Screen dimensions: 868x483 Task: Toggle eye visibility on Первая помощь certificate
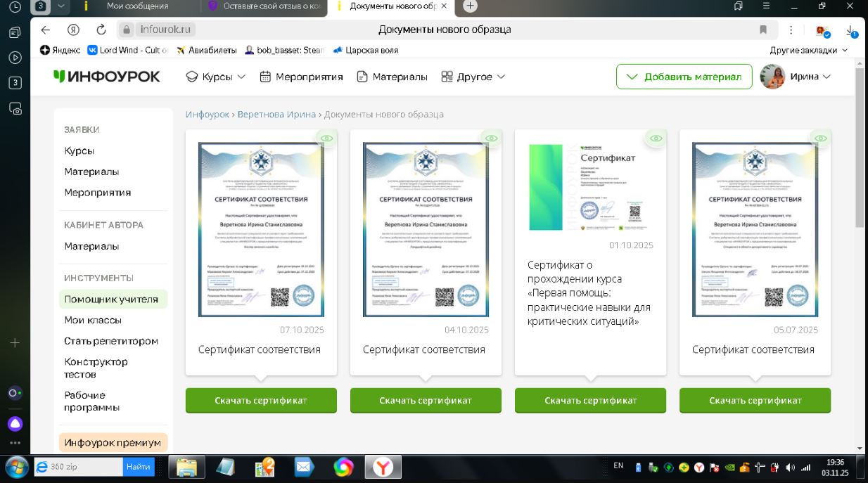point(656,139)
